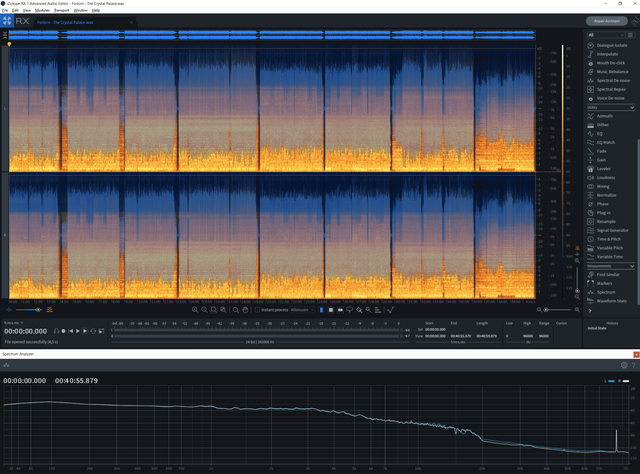The width and height of the screenshot is (640, 474).
Task: Open the Voice De-noise module
Action: tap(607, 98)
